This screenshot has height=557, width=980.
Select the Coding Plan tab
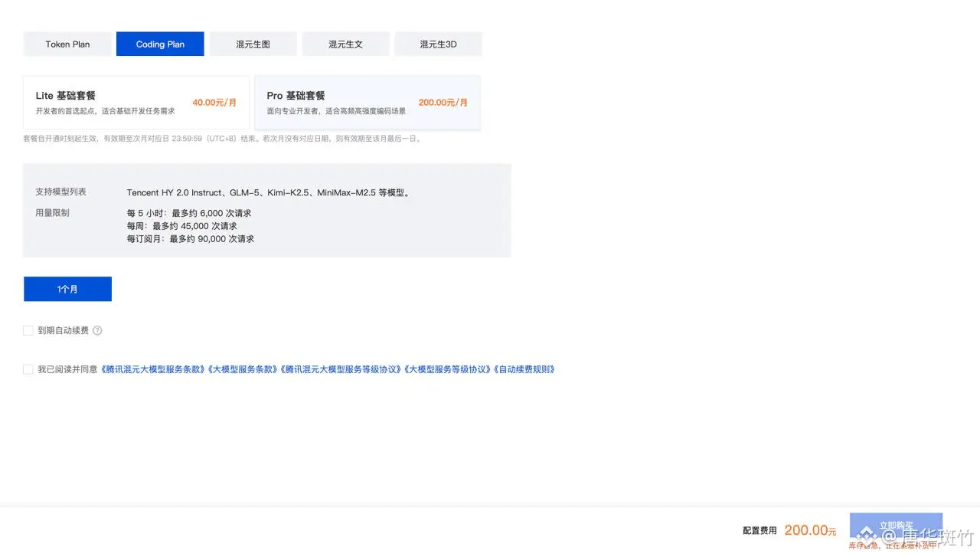coord(160,44)
